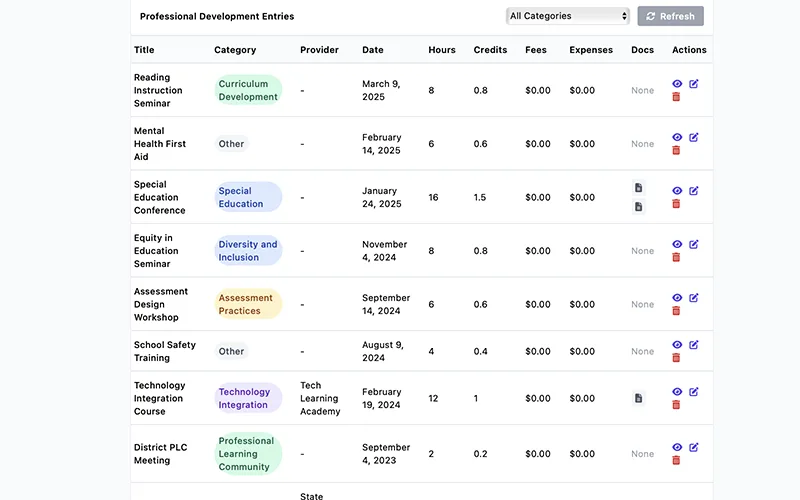Edit the District PLC Meeting entry
This screenshot has width=800, height=500.
(x=693, y=447)
